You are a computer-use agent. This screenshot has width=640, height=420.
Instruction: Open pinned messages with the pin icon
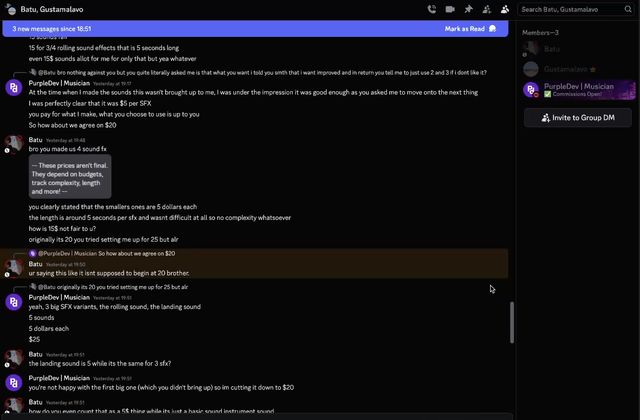tap(468, 9)
